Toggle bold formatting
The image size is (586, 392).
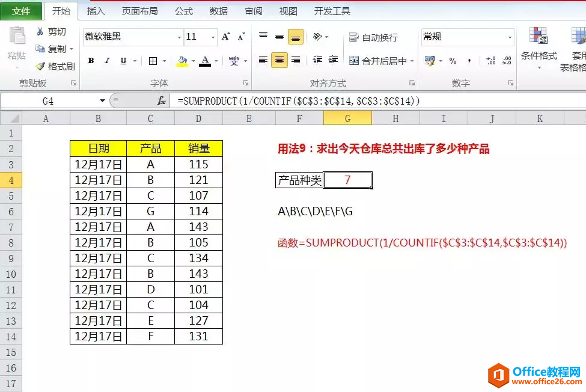[x=91, y=61]
